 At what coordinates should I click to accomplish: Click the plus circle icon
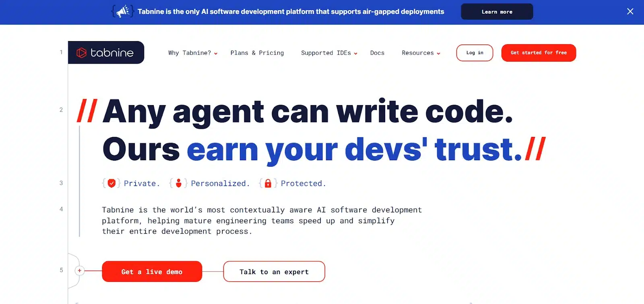pyautogui.click(x=80, y=271)
